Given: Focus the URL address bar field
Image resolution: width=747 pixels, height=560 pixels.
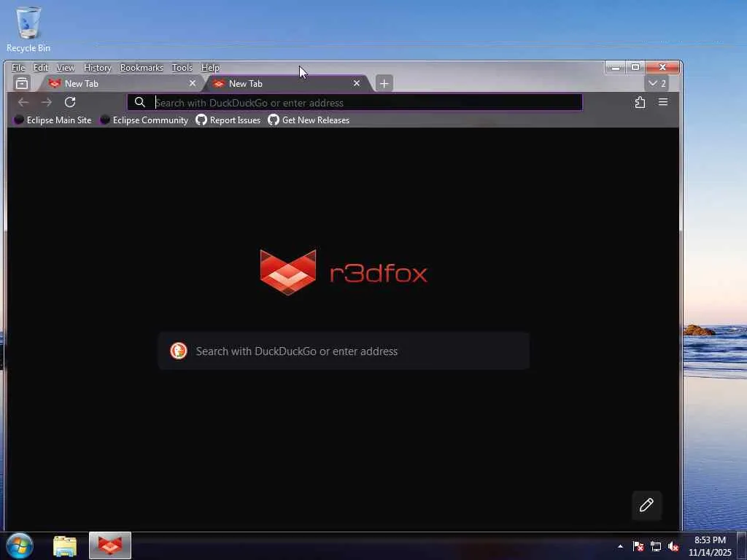Looking at the screenshot, I should point(355,102).
